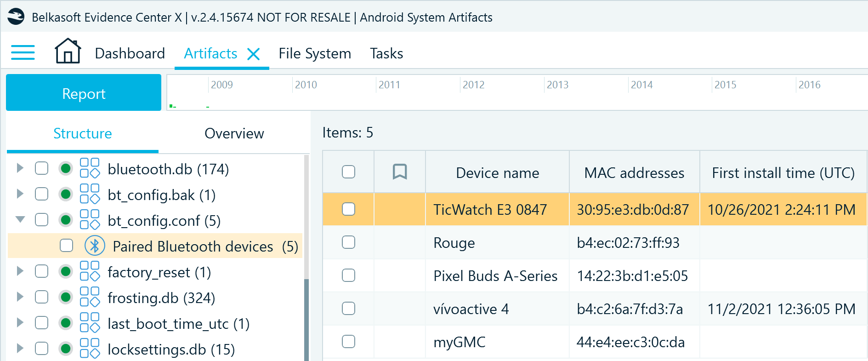
Task: Open the Tasks tab
Action: tap(386, 53)
